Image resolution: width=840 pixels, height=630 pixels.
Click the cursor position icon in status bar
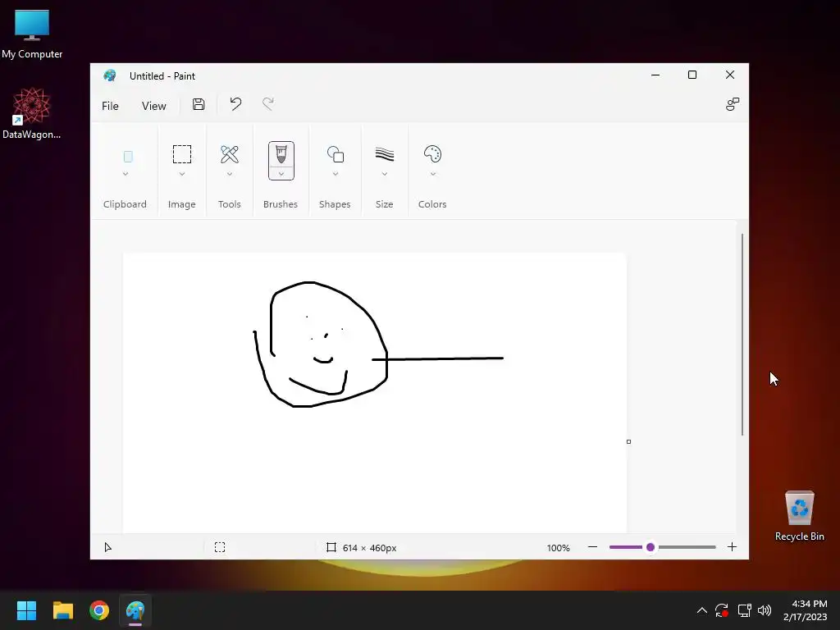coord(107,547)
